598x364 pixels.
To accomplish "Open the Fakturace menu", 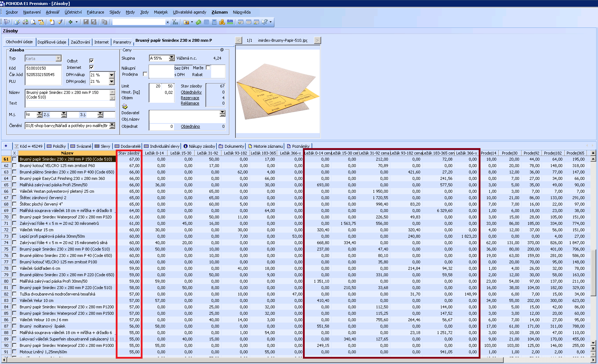I will (x=95, y=12).
